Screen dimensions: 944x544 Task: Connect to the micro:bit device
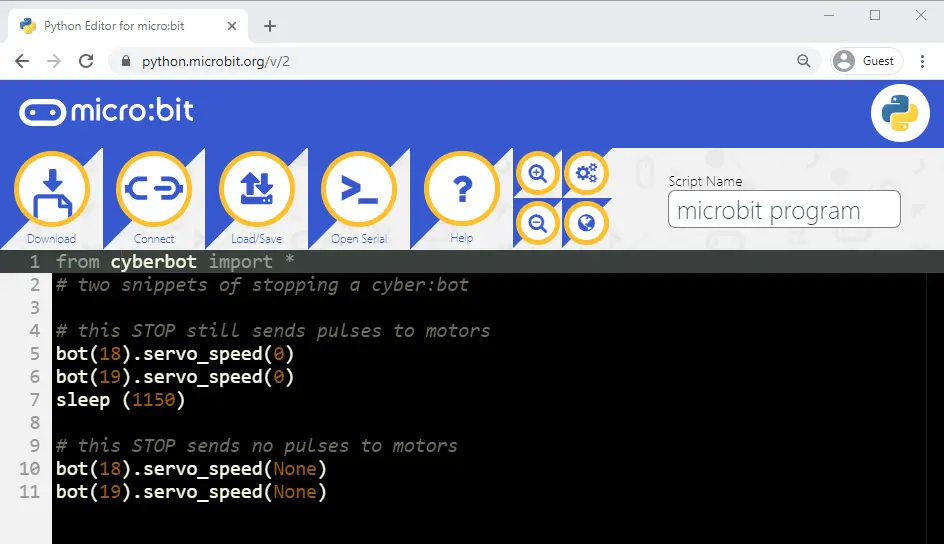153,191
